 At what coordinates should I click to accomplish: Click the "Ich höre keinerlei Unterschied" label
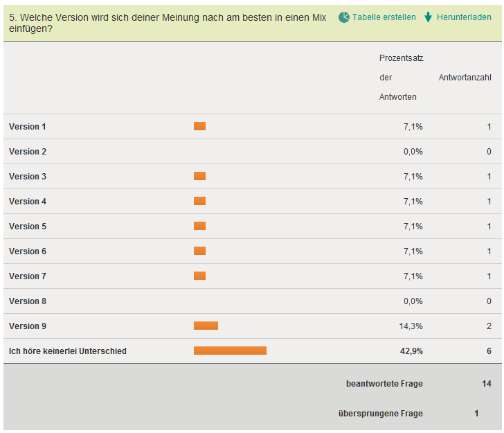[x=68, y=351]
